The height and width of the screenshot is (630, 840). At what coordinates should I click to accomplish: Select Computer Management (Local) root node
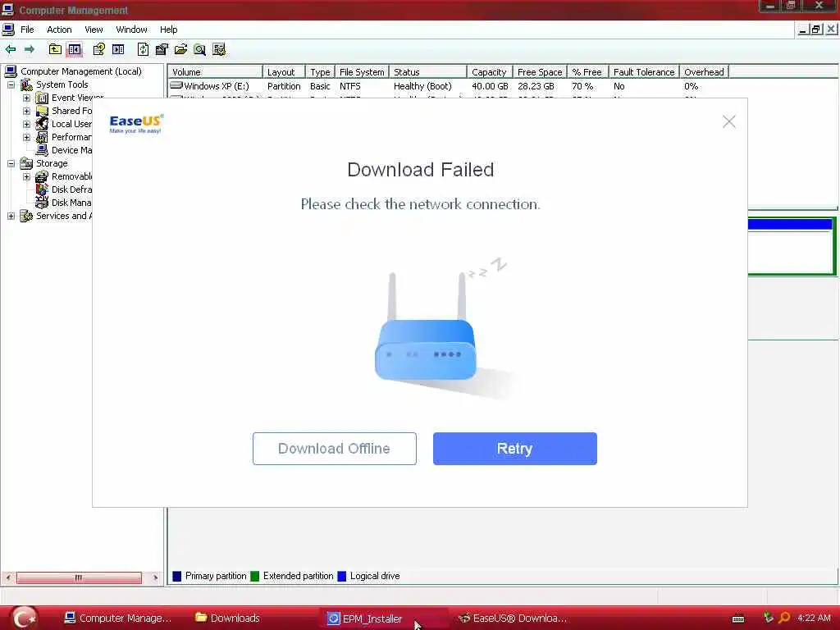click(x=81, y=71)
